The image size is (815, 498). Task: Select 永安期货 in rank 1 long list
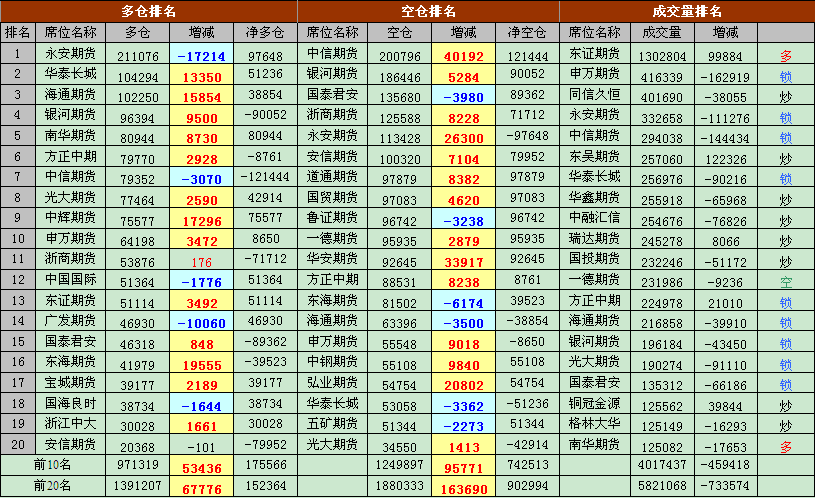pyautogui.click(x=70, y=54)
